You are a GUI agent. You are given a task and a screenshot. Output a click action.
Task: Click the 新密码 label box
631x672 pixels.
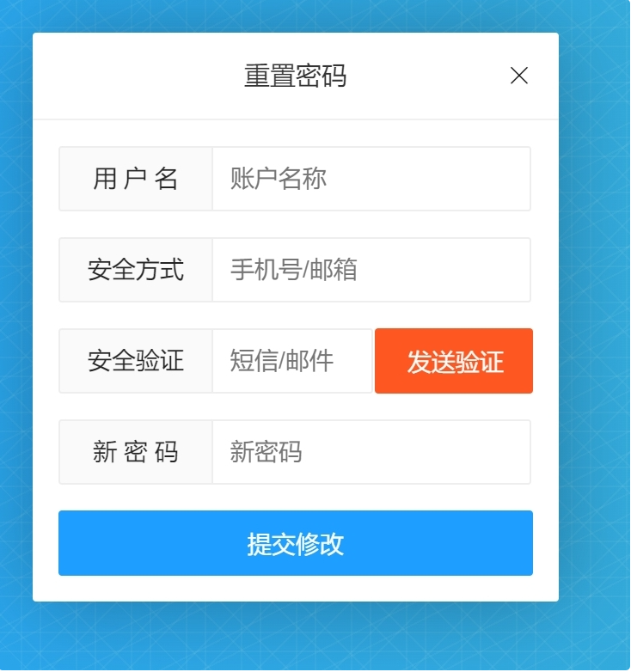pyautogui.click(x=136, y=452)
